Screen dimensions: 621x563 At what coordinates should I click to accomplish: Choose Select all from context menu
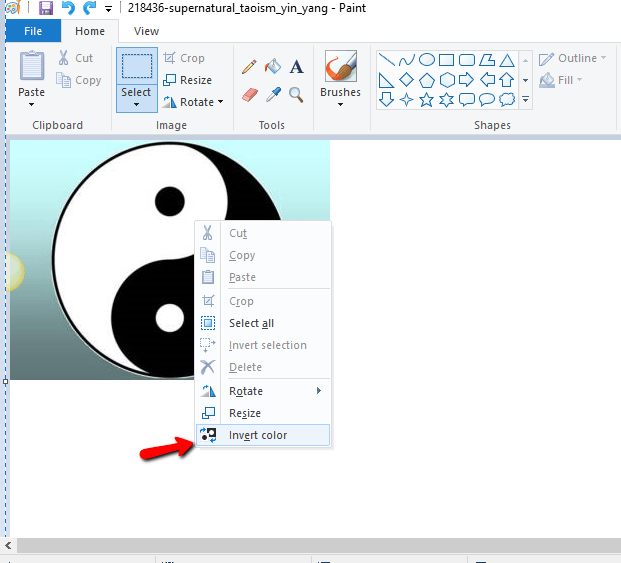(263, 323)
